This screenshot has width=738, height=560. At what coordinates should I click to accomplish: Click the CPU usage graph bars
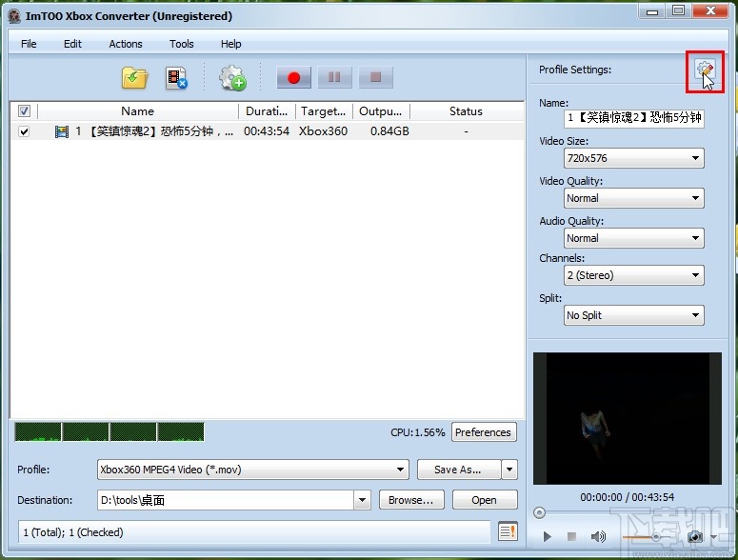110,432
